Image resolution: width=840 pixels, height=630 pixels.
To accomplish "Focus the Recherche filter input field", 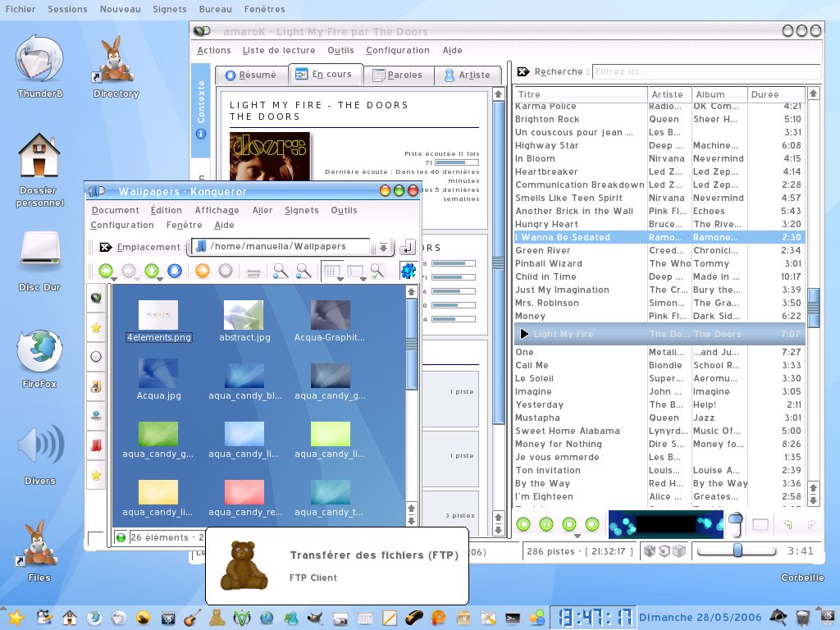I will click(x=706, y=72).
